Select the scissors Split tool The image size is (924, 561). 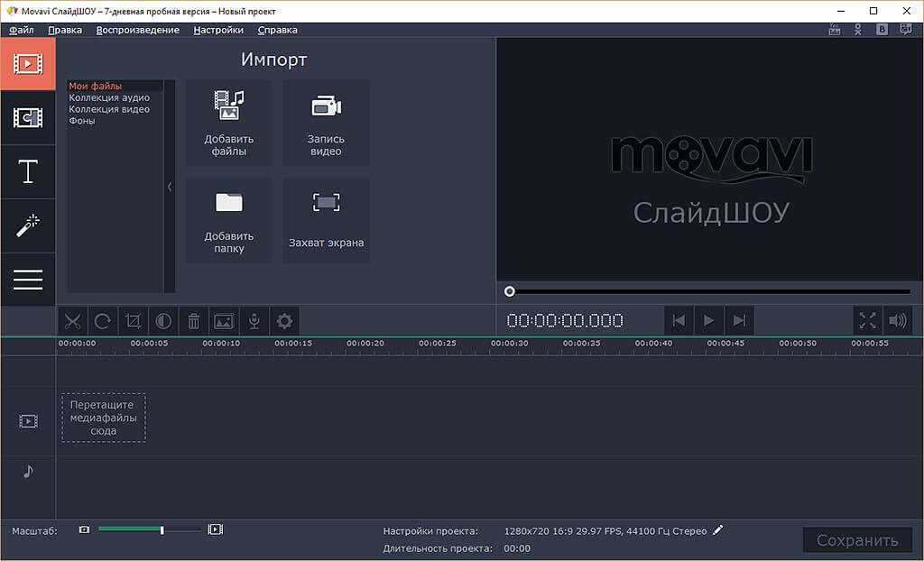tap(72, 321)
